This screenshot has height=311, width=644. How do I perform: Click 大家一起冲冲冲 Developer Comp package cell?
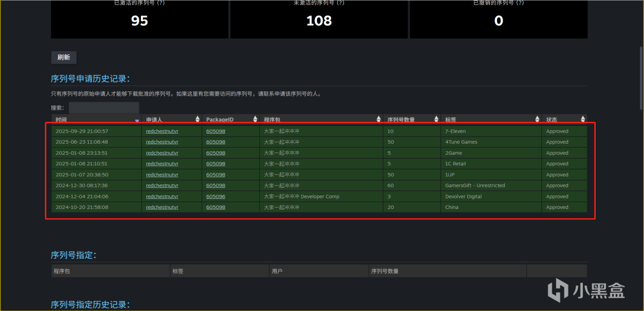321,196
